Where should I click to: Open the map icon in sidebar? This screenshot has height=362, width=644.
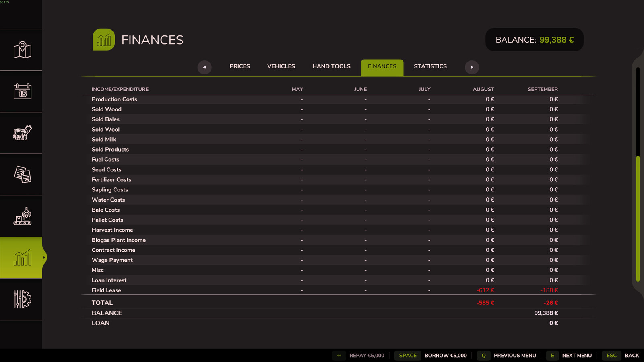[x=22, y=50]
